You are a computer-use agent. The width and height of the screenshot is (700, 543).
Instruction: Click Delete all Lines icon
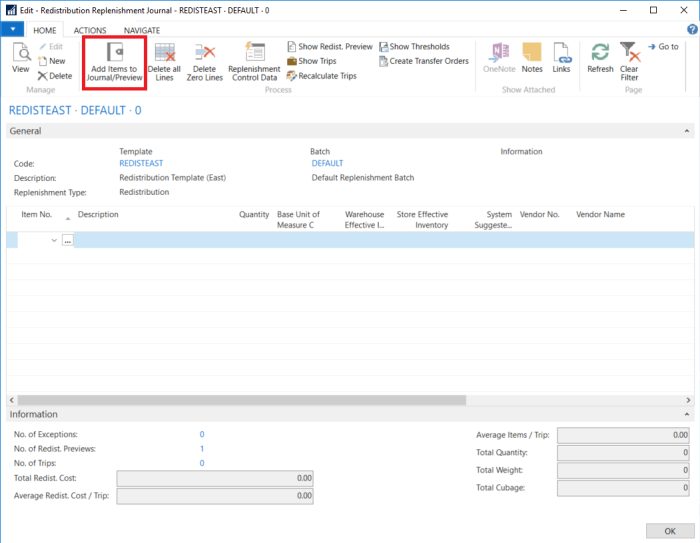pos(165,54)
